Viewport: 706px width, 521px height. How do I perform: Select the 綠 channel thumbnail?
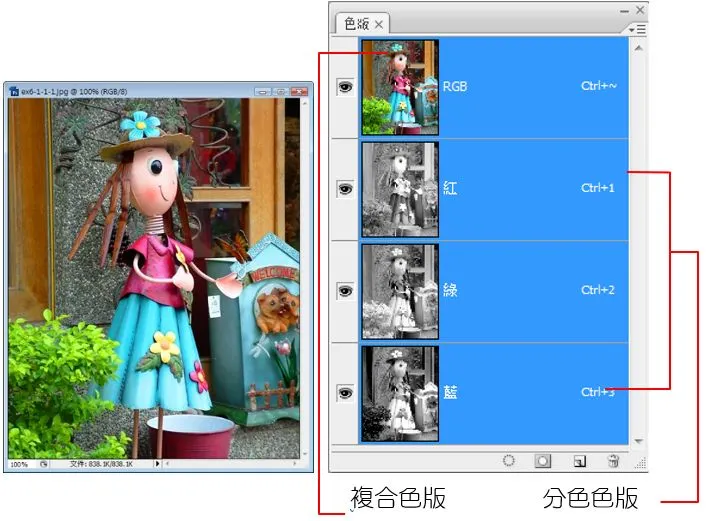click(x=400, y=291)
